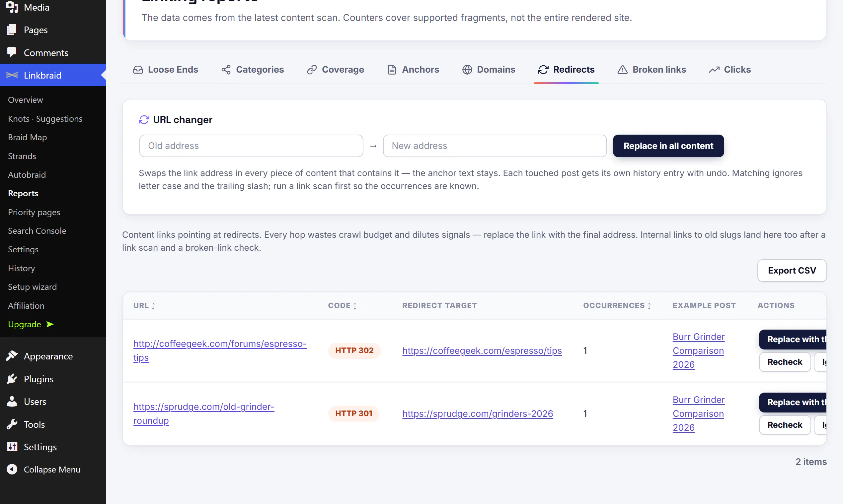Replace the coffeegeek.com link with target
843x504 pixels.
(792, 339)
